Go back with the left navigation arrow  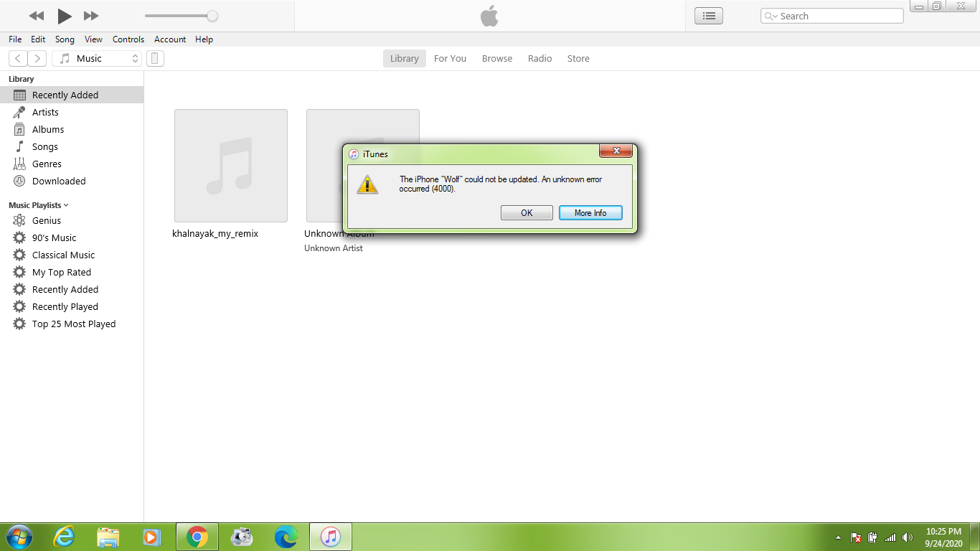(18, 59)
